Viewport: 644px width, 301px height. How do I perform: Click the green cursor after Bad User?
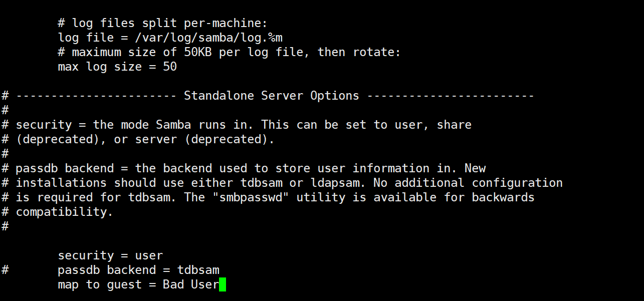(223, 284)
